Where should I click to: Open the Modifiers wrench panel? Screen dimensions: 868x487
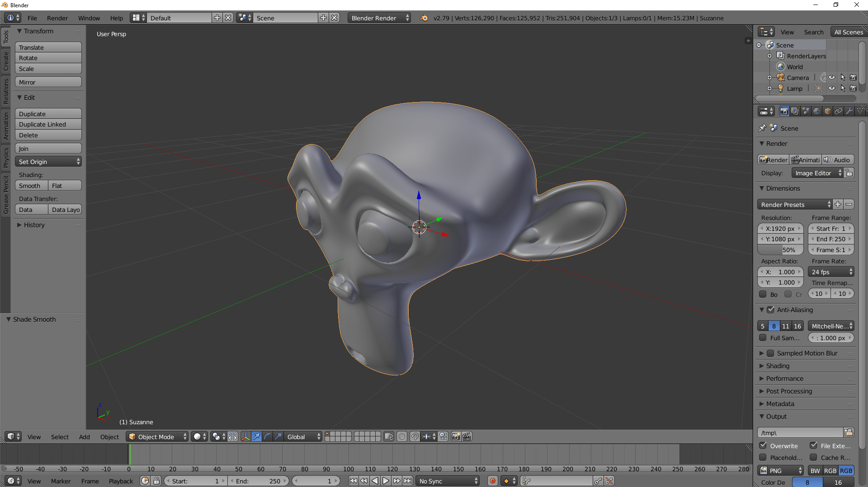coord(850,111)
